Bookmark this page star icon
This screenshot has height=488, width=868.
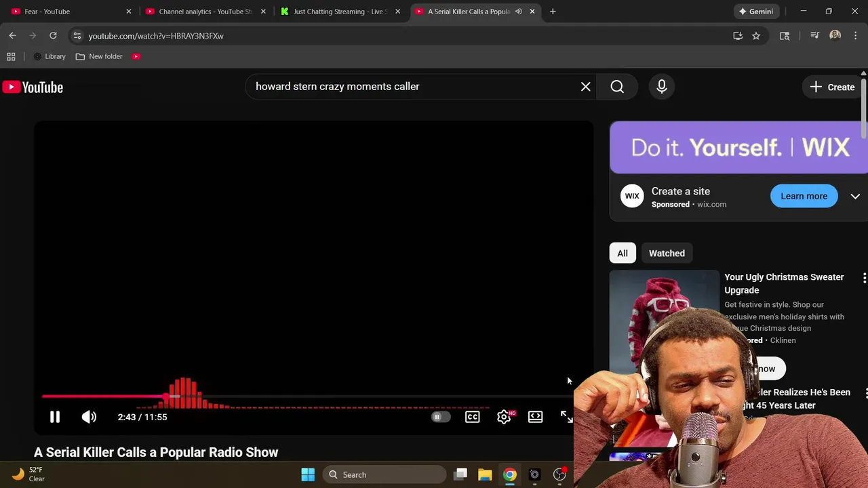(x=756, y=36)
